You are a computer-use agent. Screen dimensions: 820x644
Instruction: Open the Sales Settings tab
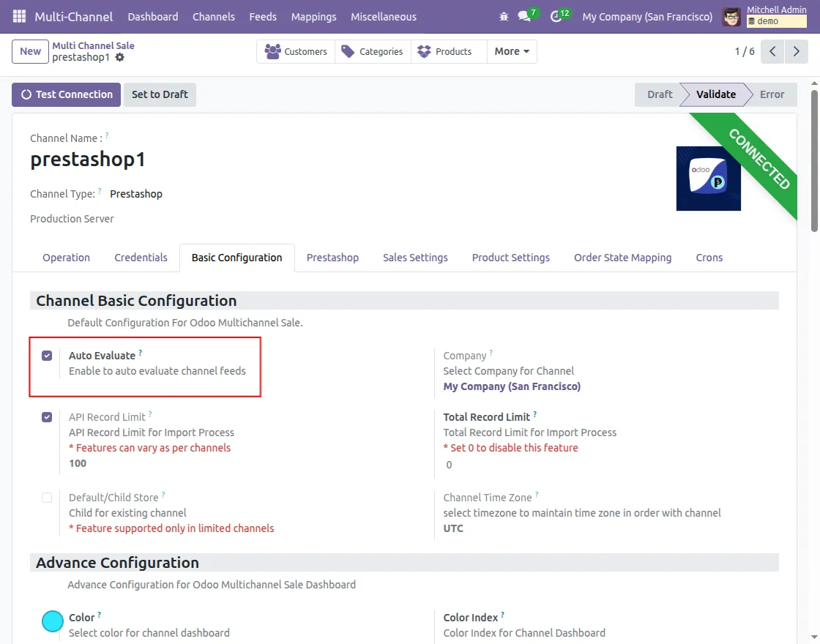click(415, 258)
